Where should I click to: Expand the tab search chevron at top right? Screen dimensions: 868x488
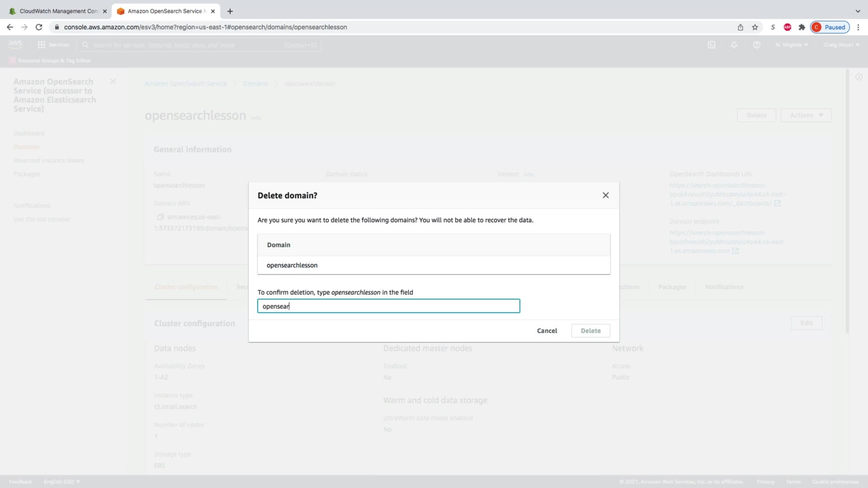(x=858, y=11)
